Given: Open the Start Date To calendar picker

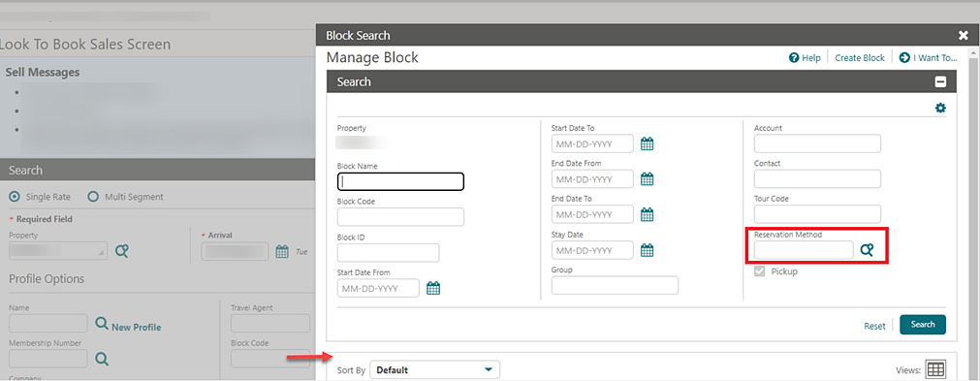Looking at the screenshot, I should click(647, 144).
